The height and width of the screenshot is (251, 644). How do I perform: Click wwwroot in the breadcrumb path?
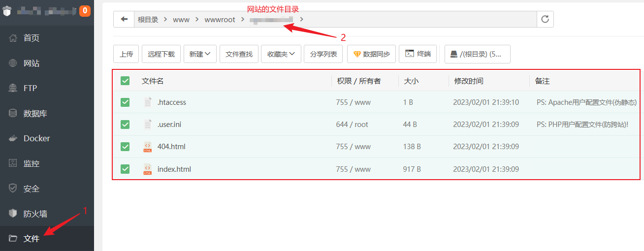tap(220, 19)
